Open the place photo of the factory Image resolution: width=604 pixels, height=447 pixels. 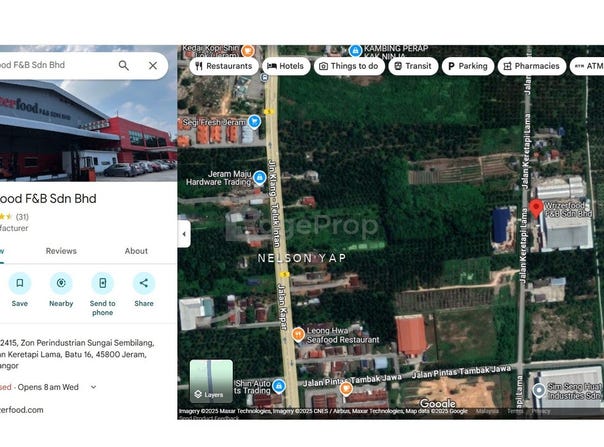(88, 131)
